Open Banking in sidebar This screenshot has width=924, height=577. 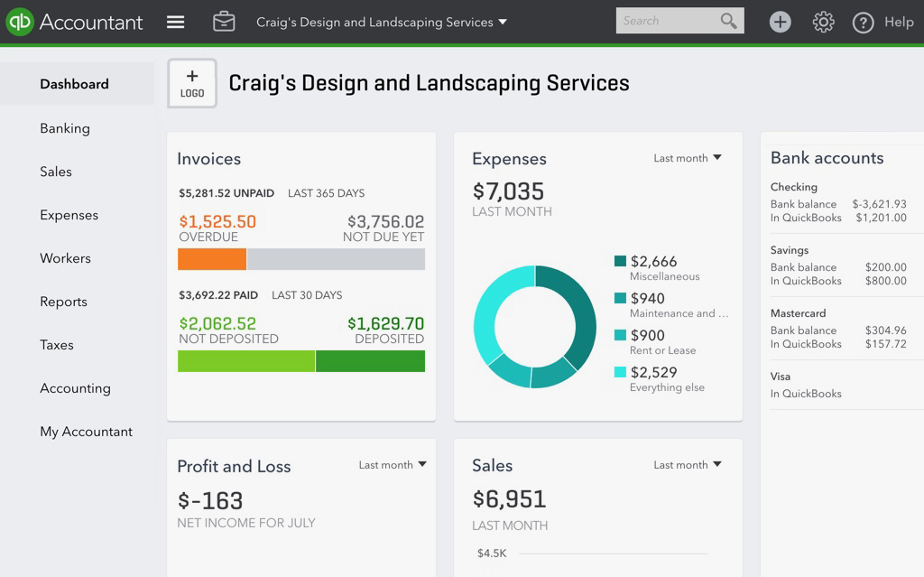tap(65, 128)
